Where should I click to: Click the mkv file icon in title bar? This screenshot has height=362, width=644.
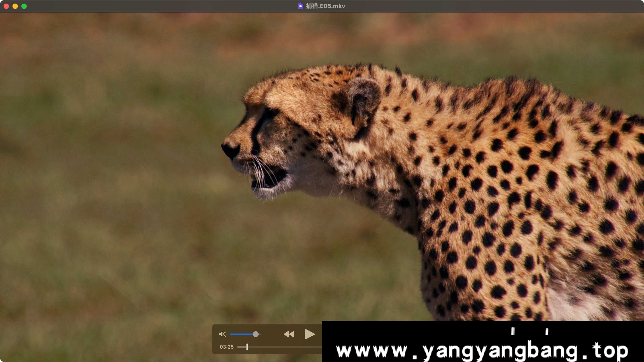coord(301,6)
